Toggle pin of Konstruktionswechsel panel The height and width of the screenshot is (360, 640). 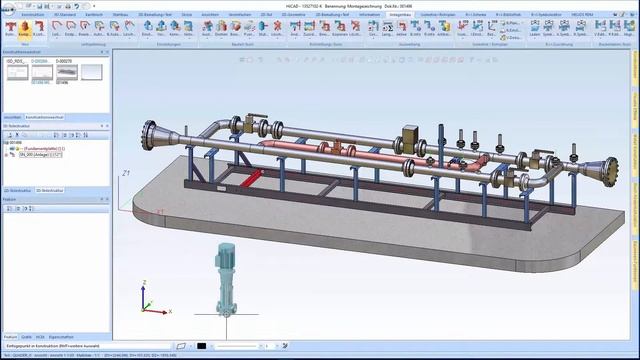tap(102, 52)
